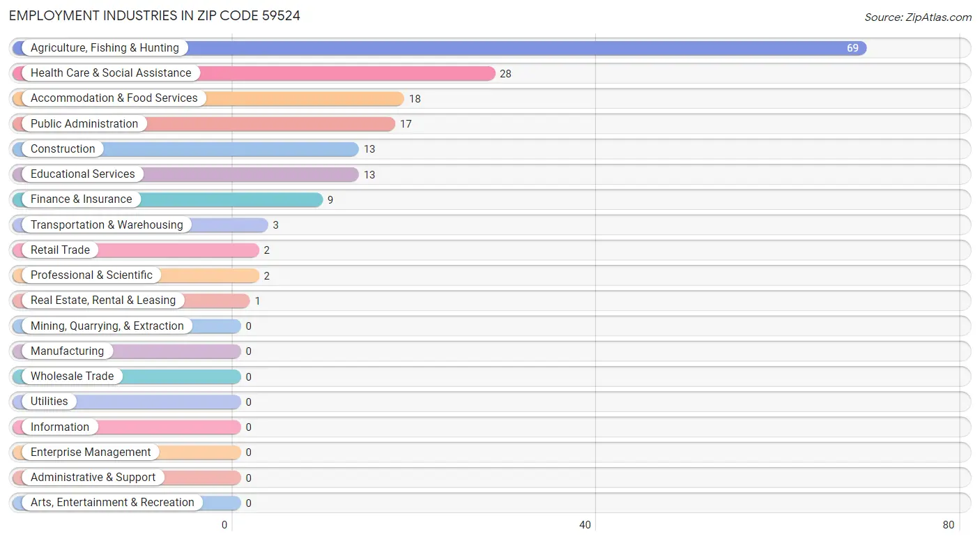Click the Professional & Scientific label
This screenshot has width=980, height=541.
(x=91, y=275)
